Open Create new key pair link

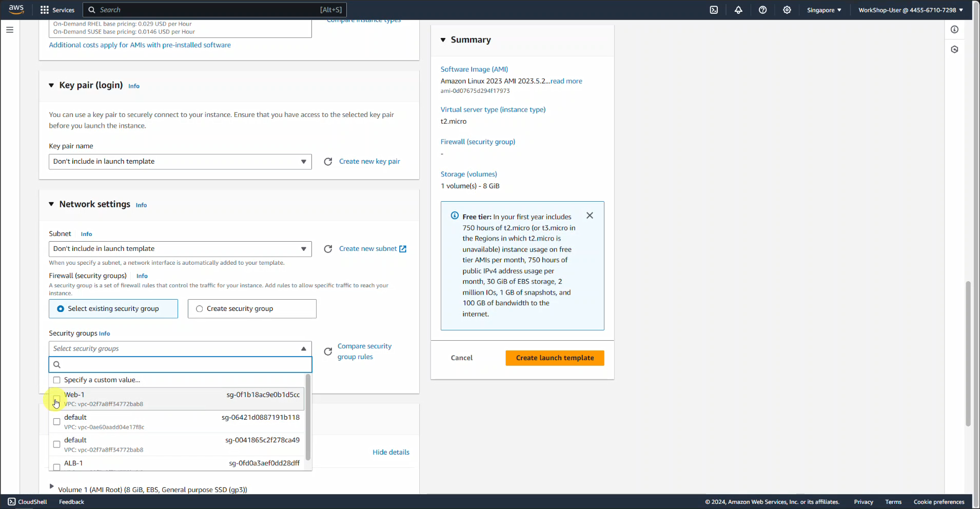369,162
